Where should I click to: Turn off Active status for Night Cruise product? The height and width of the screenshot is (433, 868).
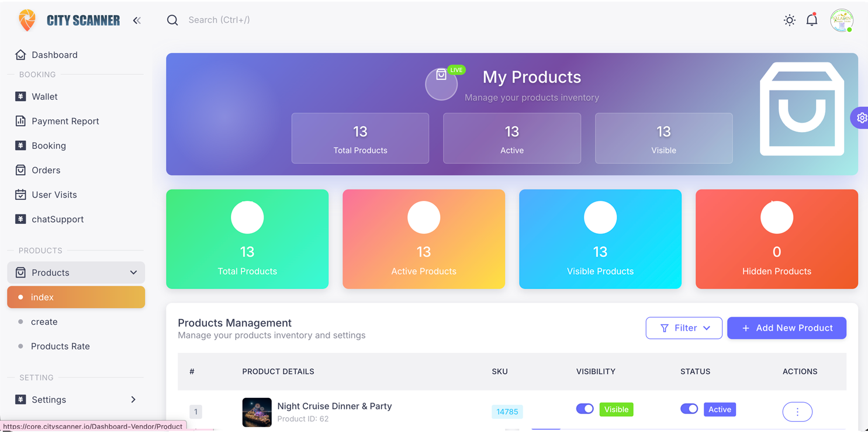(689, 409)
